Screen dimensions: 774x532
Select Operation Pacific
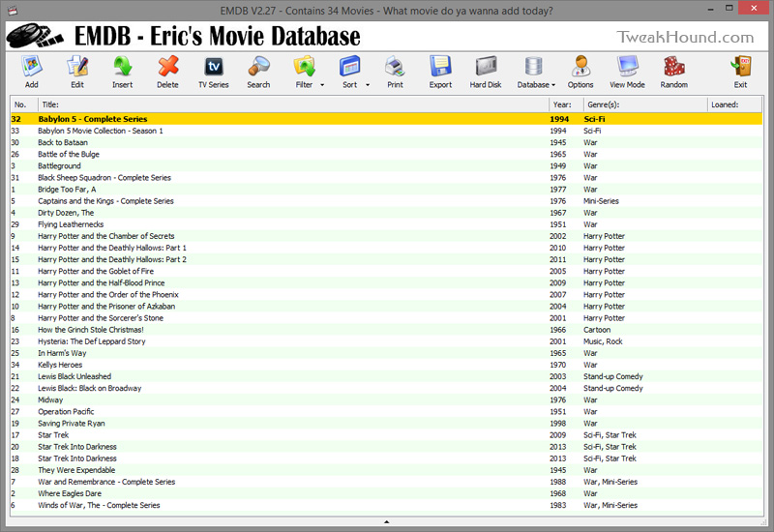tap(386, 412)
